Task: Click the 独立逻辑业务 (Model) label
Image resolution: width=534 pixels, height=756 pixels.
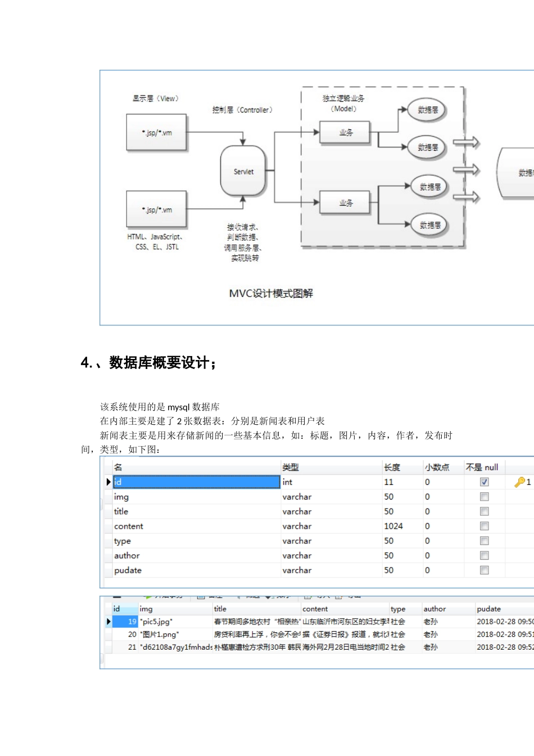Action: pyautogui.click(x=343, y=103)
